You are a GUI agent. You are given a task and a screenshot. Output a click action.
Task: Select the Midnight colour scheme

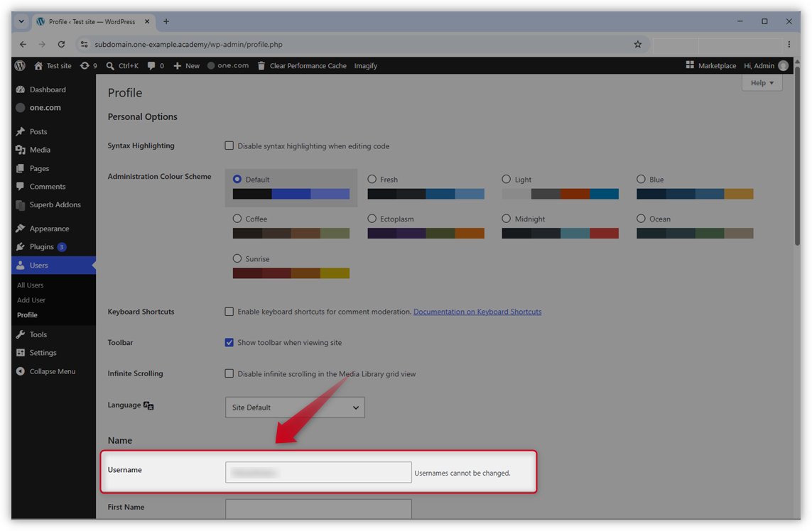[x=506, y=219]
